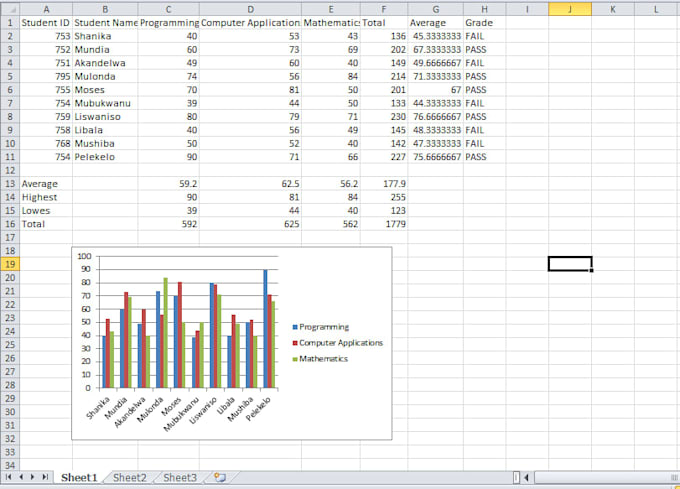Viewport: 680px width, 489px height.
Task: Click the 'Programming' header cell
Action: (x=168, y=23)
